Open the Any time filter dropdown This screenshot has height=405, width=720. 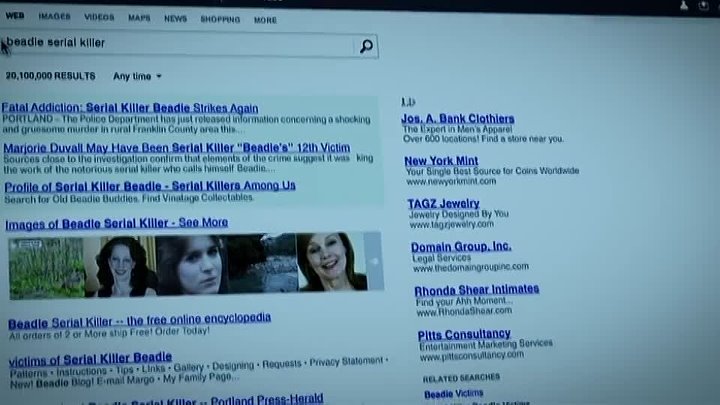[137, 76]
